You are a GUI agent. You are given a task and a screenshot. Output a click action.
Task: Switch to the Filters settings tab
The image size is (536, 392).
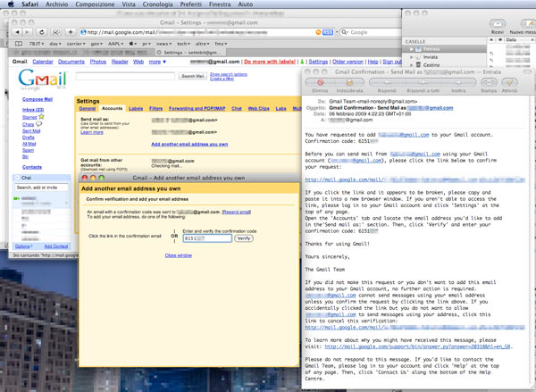point(155,108)
